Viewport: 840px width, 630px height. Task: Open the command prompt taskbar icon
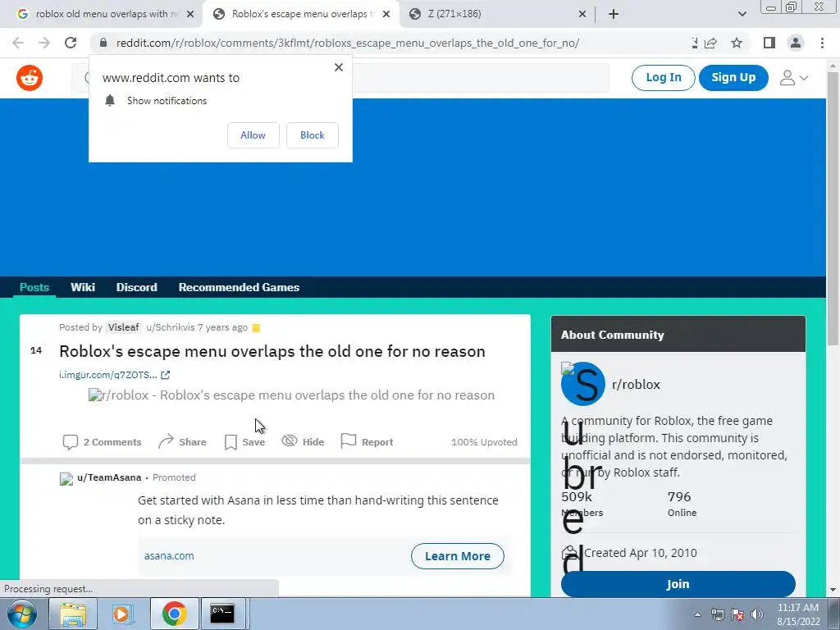pos(221,614)
